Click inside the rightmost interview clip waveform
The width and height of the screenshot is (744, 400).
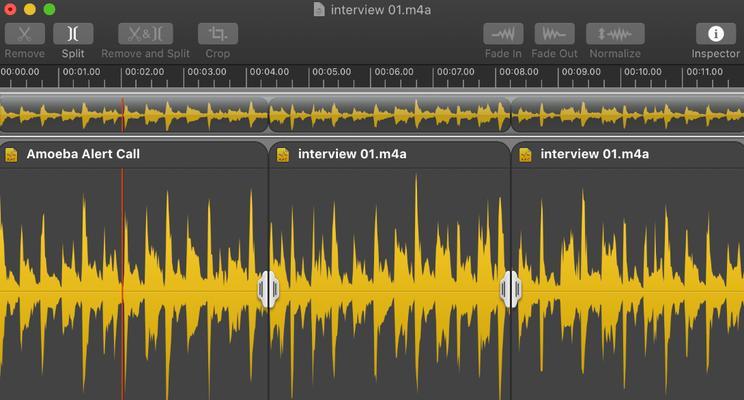tap(628, 285)
